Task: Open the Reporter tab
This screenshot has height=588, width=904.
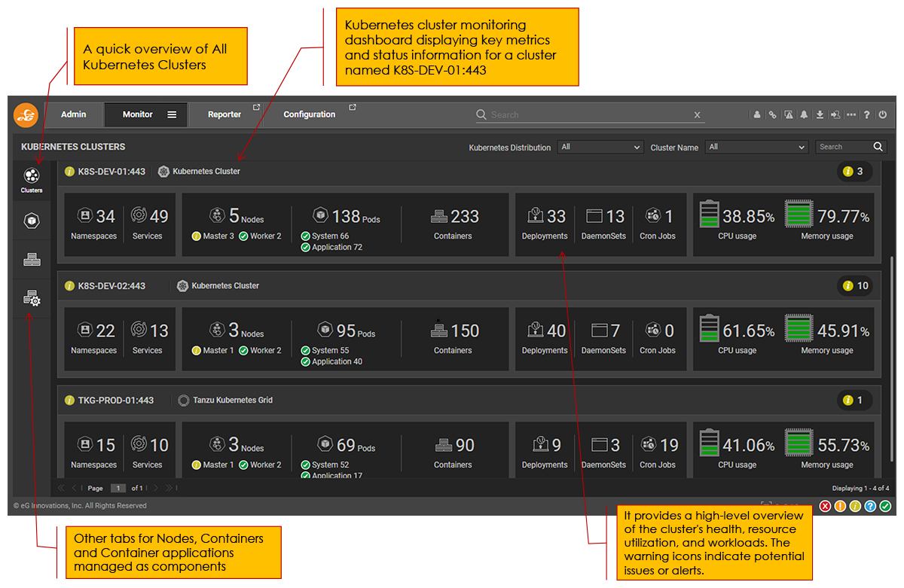Action: [224, 114]
